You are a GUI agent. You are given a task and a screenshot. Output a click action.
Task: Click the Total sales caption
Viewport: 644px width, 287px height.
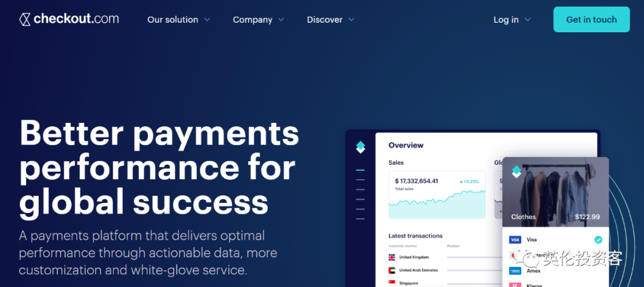tap(404, 189)
